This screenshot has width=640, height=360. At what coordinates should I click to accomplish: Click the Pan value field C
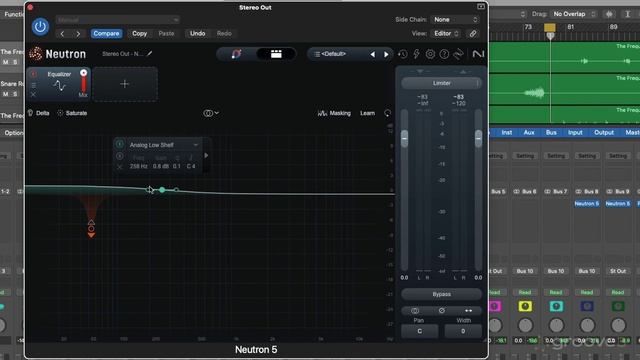click(x=420, y=331)
